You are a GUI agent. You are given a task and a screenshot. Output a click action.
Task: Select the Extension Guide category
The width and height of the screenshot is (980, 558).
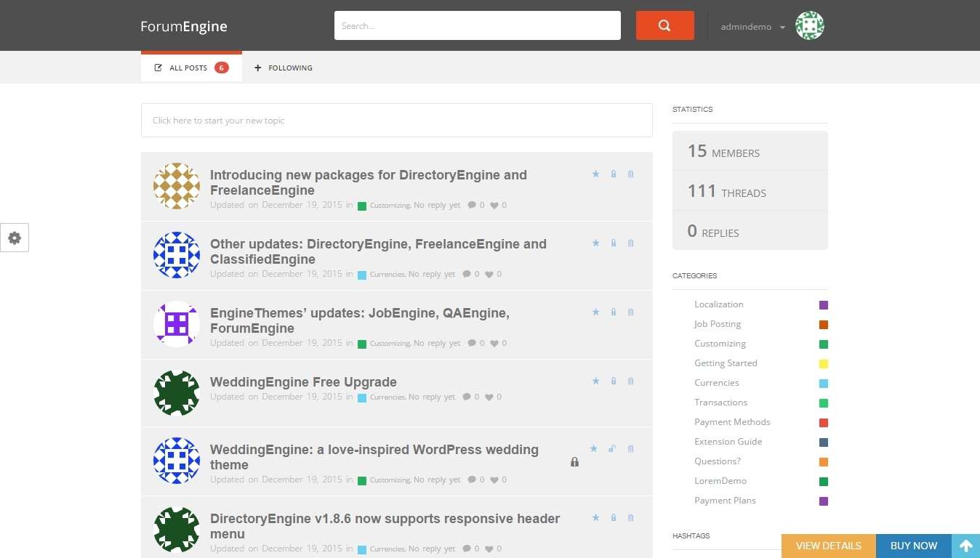728,442
